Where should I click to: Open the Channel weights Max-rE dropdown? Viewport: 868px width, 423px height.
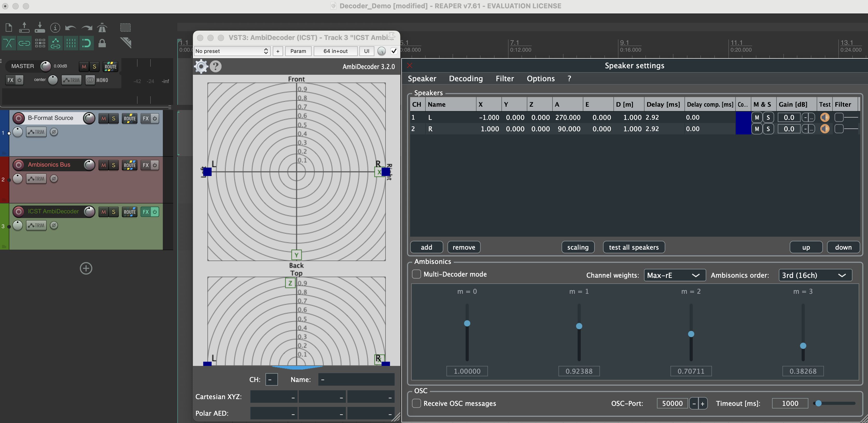(x=674, y=275)
